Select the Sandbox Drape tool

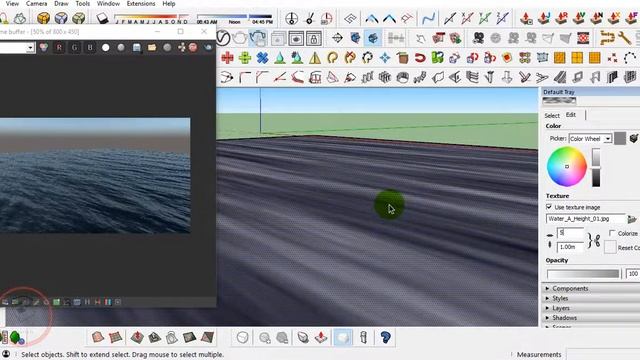coord(172,337)
